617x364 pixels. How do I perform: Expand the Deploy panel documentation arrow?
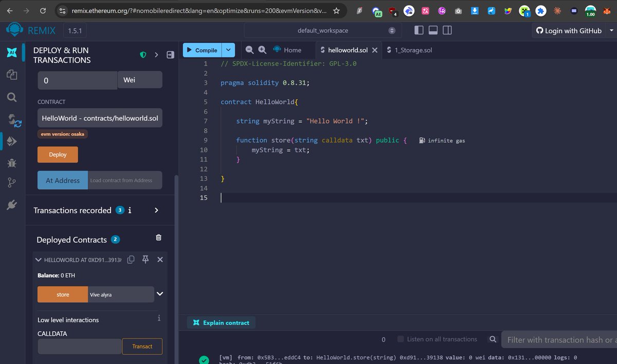click(156, 55)
